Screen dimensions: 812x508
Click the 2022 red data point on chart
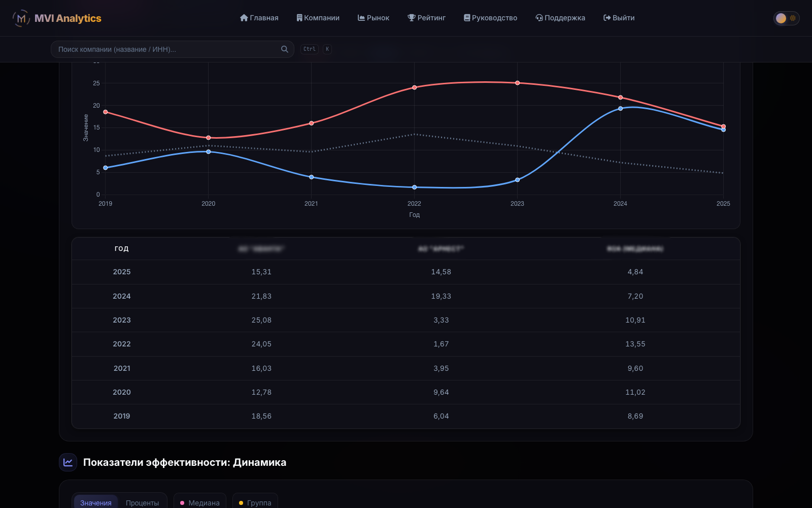(x=415, y=87)
